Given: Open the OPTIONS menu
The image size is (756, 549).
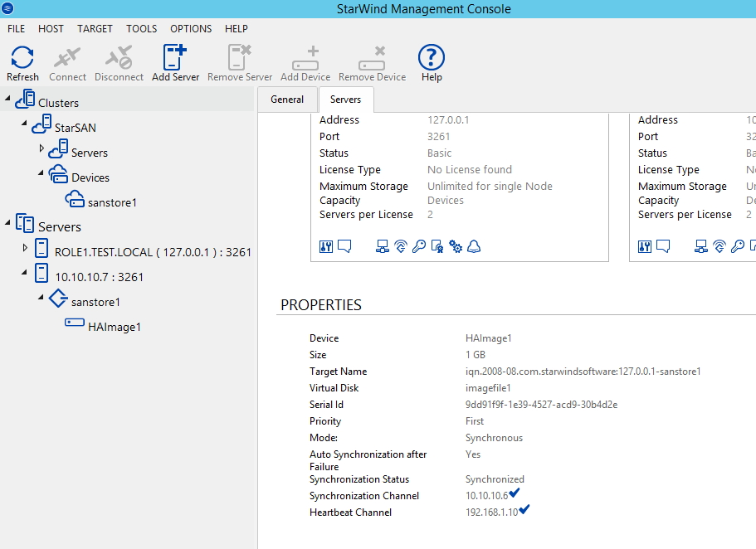Looking at the screenshot, I should [190, 29].
